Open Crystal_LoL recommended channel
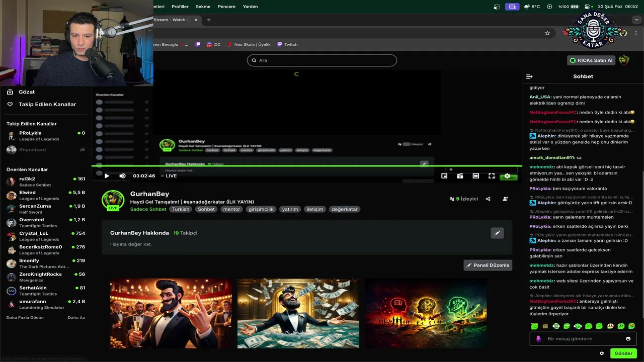This screenshot has height=362, width=644. pos(45,236)
